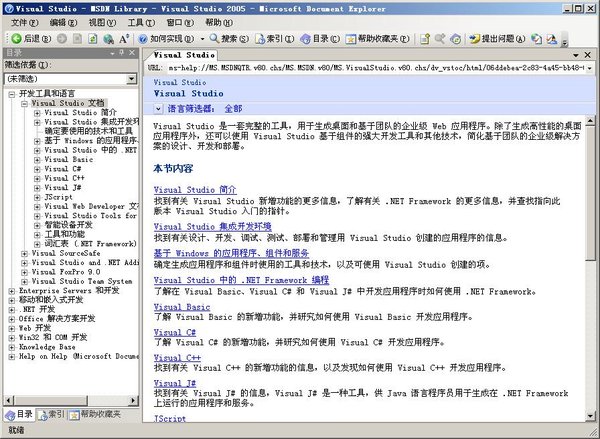This screenshot has width=600, height=439.
Task: Collapse the Visual Studio 文档 node
Action: point(24,103)
